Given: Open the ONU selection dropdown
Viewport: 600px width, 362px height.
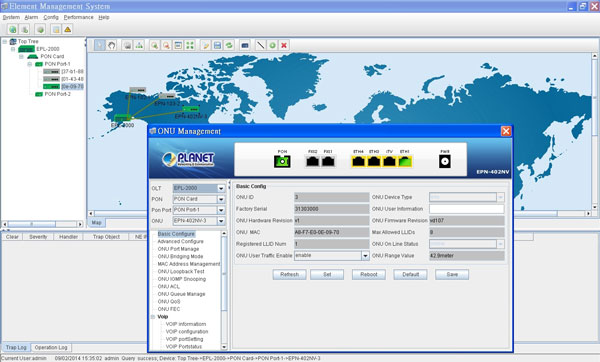Looking at the screenshot, I should pyautogui.click(x=221, y=221).
